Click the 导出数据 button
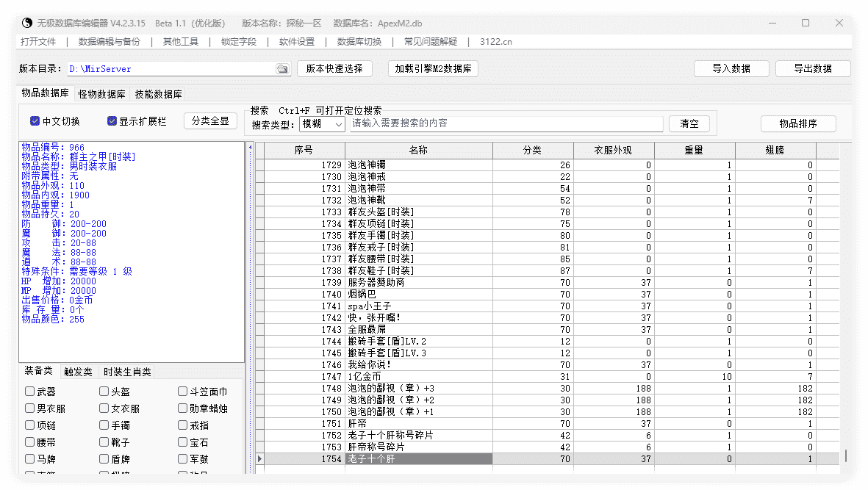 coord(813,68)
